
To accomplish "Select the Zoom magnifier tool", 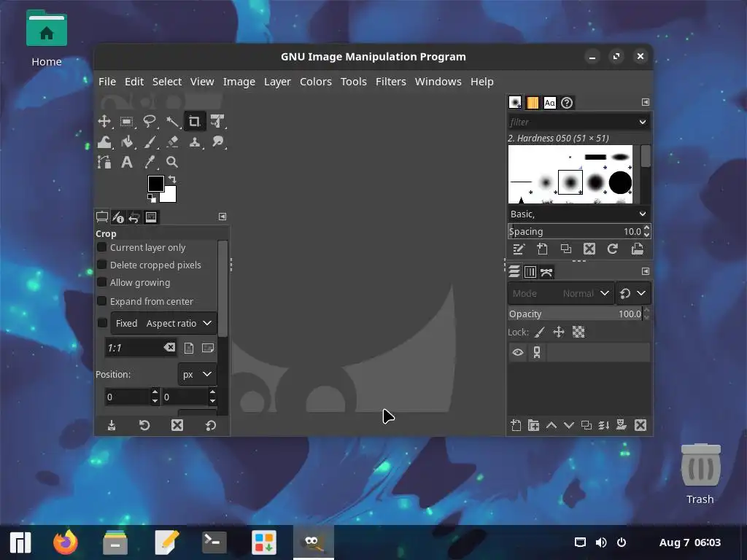I will (172, 163).
